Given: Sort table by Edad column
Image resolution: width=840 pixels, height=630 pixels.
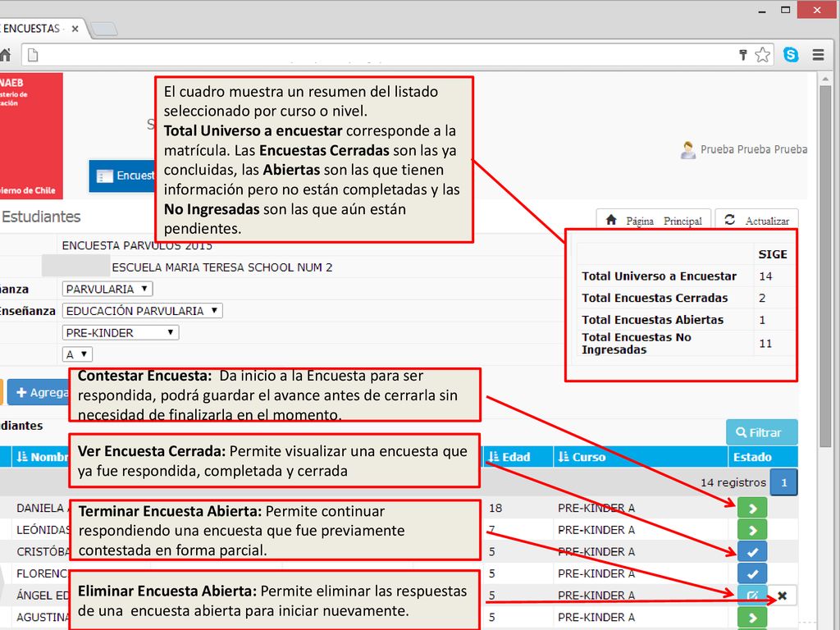Looking at the screenshot, I should [509, 457].
